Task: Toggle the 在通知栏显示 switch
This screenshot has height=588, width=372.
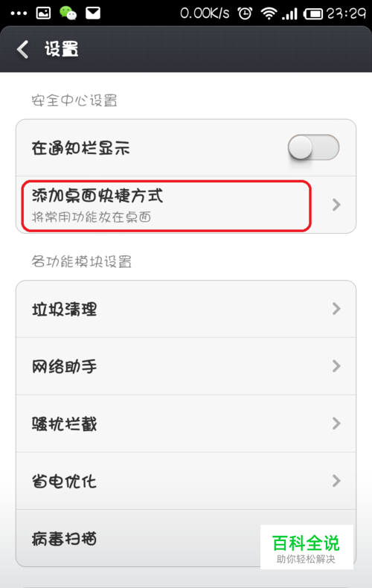Action: pos(313,147)
